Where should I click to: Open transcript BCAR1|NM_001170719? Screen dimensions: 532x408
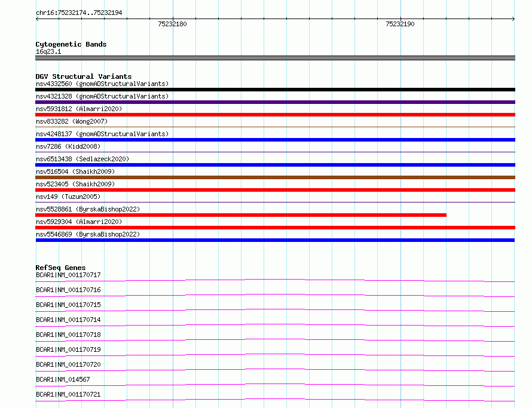(68, 349)
